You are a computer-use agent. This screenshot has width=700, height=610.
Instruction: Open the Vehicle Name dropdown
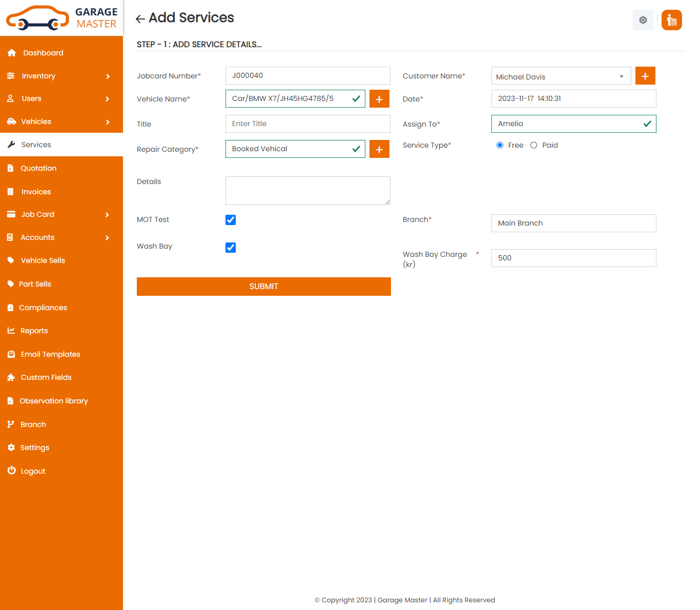[295, 98]
